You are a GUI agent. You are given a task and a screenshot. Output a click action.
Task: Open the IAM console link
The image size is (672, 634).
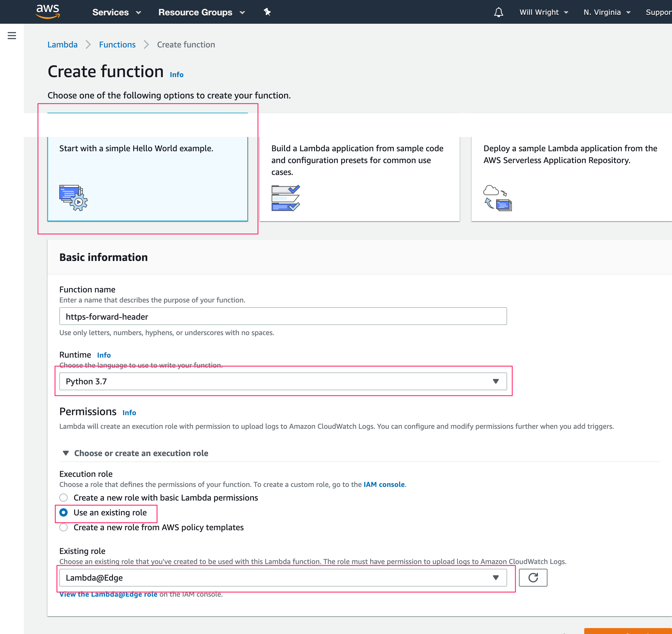pyautogui.click(x=384, y=484)
